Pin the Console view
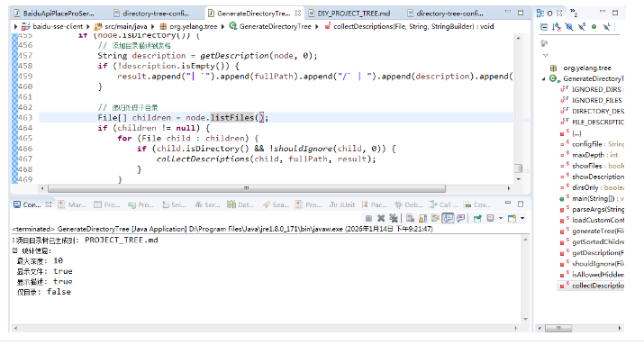Image resolution: width=644 pixels, height=345 pixels. click(477, 219)
